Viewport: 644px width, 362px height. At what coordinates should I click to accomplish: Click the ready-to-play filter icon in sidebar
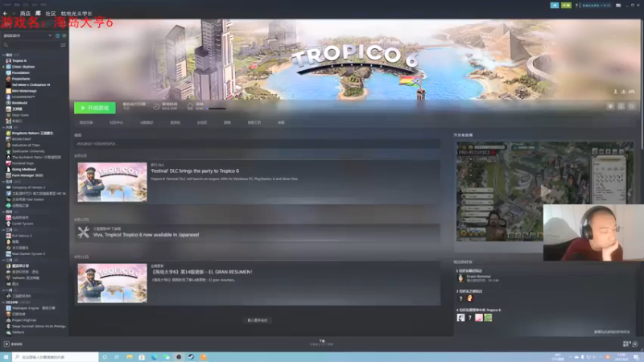[64, 35]
